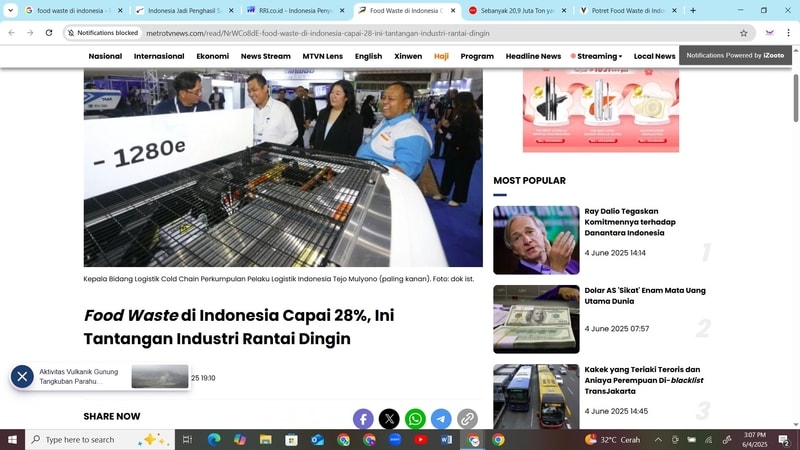Image resolution: width=800 pixels, height=450 pixels.
Task: Read 'Kakek yang Teriaki Teroris' article
Action: (644, 380)
